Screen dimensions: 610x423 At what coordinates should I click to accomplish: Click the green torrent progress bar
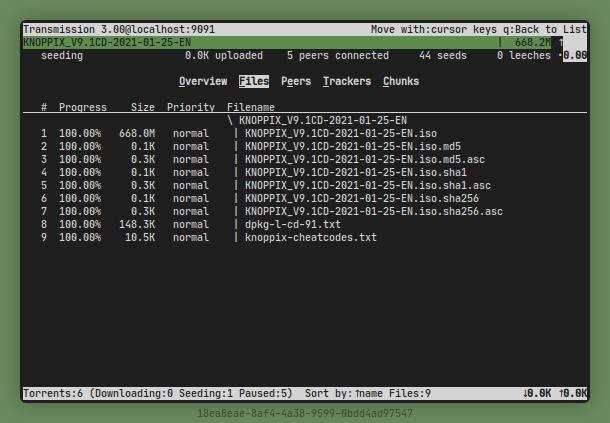[260, 43]
